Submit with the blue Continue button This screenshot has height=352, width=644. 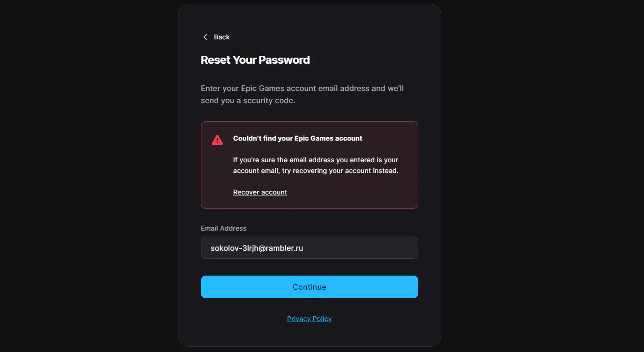click(310, 287)
